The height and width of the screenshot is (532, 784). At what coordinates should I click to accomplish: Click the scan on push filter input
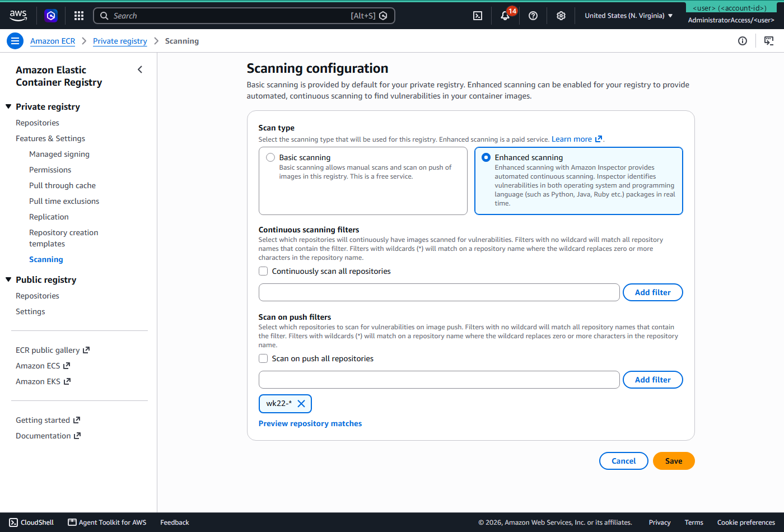pos(439,380)
